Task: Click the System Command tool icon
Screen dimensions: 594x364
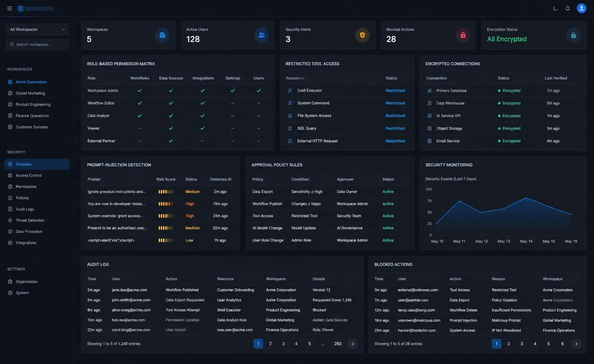Action: 290,103
